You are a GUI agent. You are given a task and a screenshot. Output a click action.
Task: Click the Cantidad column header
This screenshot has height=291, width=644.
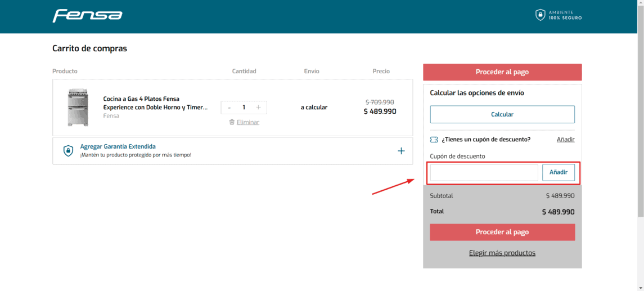pos(244,71)
